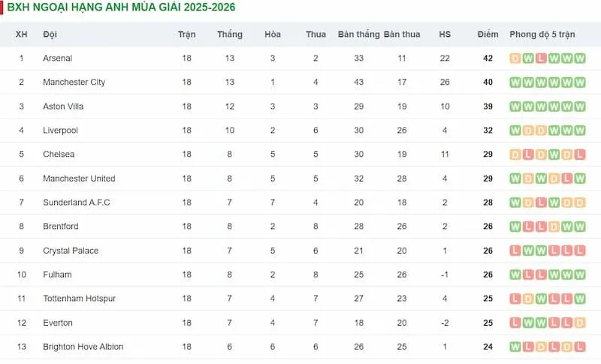Click the red L badge in Manchester United's row
The width and height of the screenshot is (601, 364).
coord(566,179)
